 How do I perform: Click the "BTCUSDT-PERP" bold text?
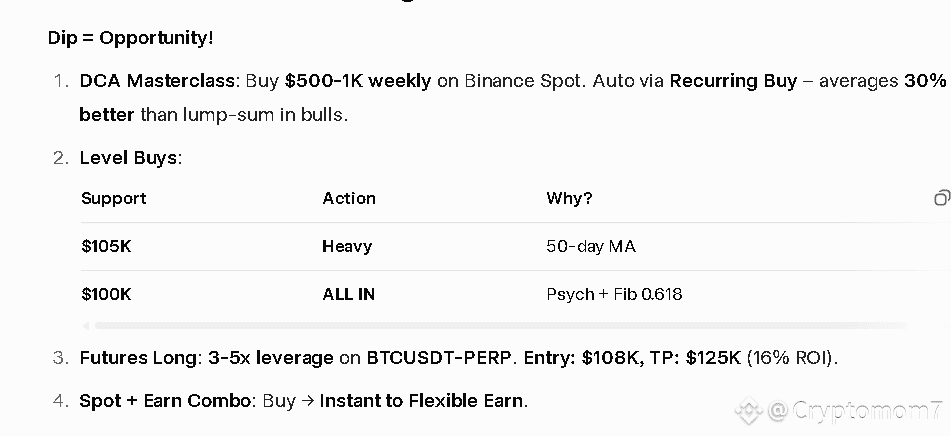tap(430, 357)
